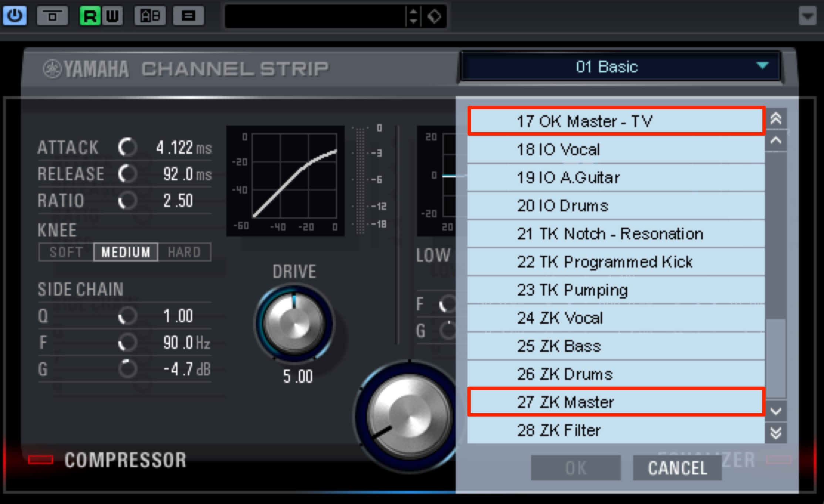The height and width of the screenshot is (504, 824).
Task: Set knee to MEDIUM
Action: [126, 252]
